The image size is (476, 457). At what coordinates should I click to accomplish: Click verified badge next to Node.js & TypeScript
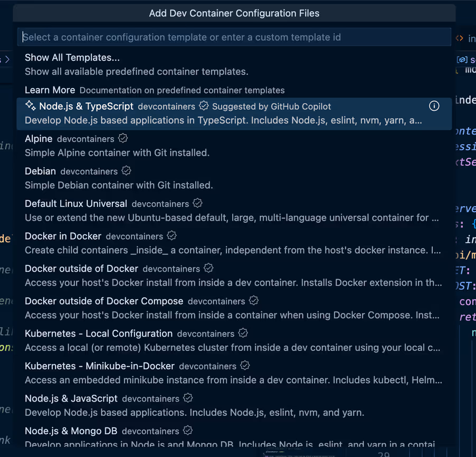(204, 106)
